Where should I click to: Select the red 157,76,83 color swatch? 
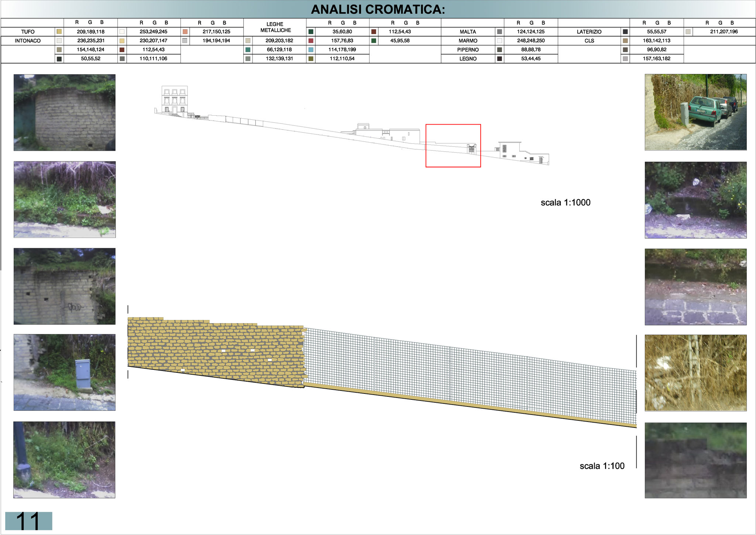point(311,41)
